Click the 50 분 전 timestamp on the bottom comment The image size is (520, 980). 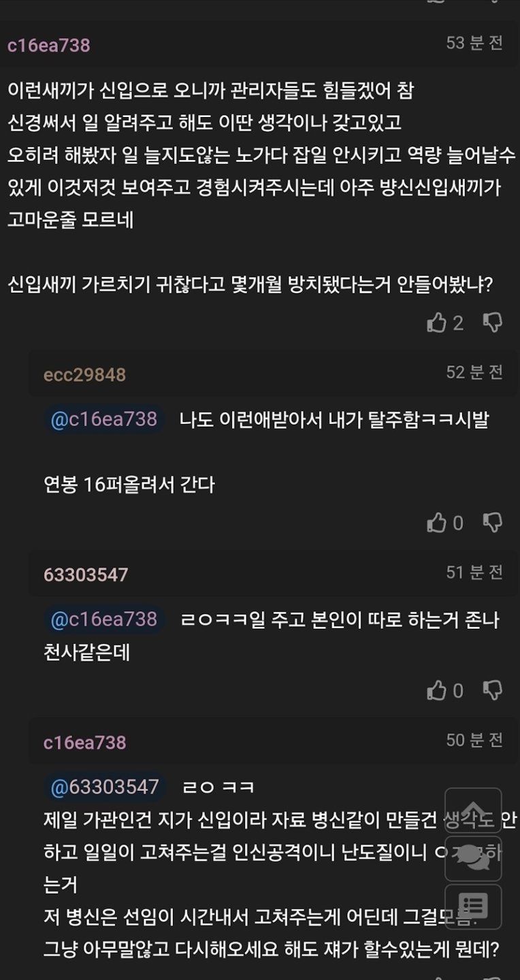(x=473, y=742)
